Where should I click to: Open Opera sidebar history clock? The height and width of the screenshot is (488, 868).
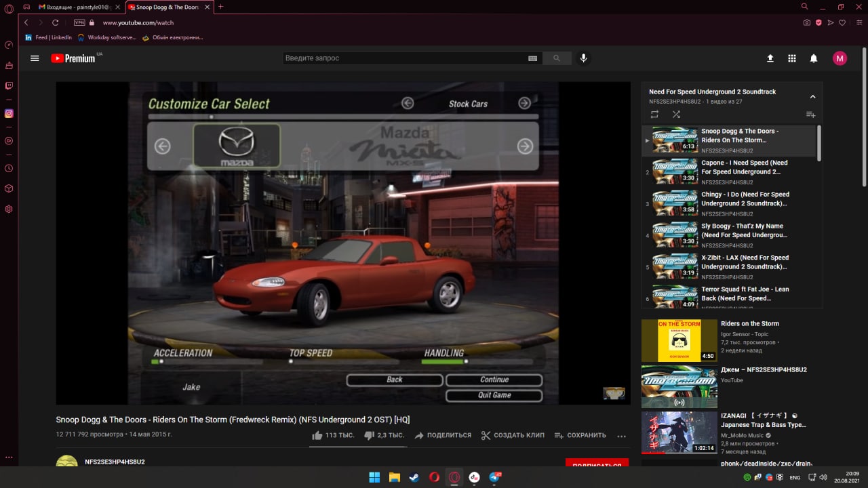[x=9, y=168]
